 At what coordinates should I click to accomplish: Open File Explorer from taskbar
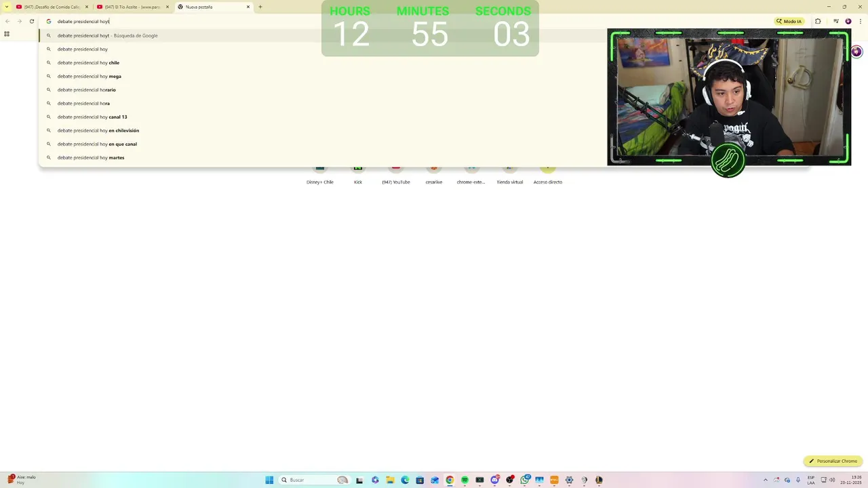pyautogui.click(x=390, y=480)
